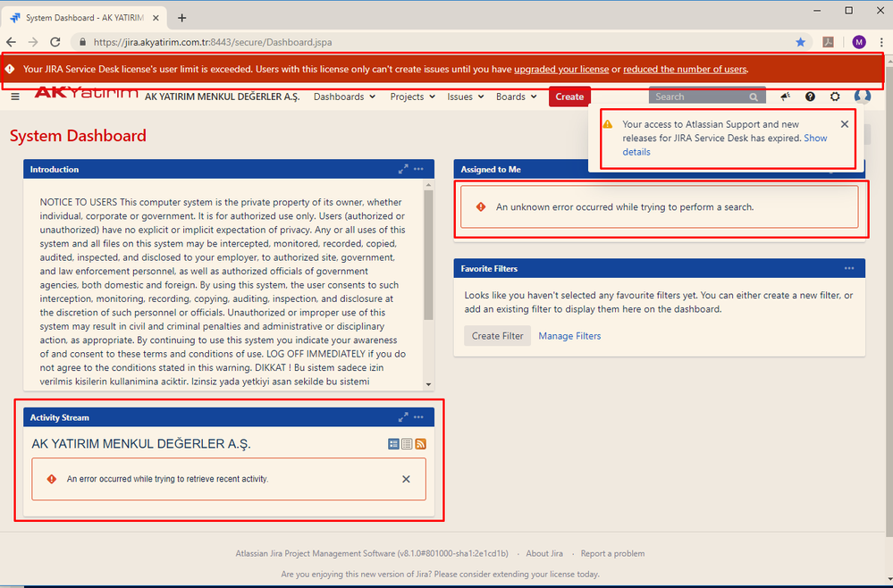Expand the Issues dropdown menu
The height and width of the screenshot is (588, 893).
[466, 97]
